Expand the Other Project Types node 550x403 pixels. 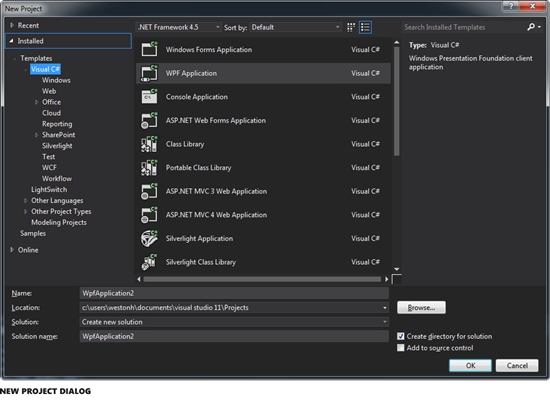tap(26, 211)
